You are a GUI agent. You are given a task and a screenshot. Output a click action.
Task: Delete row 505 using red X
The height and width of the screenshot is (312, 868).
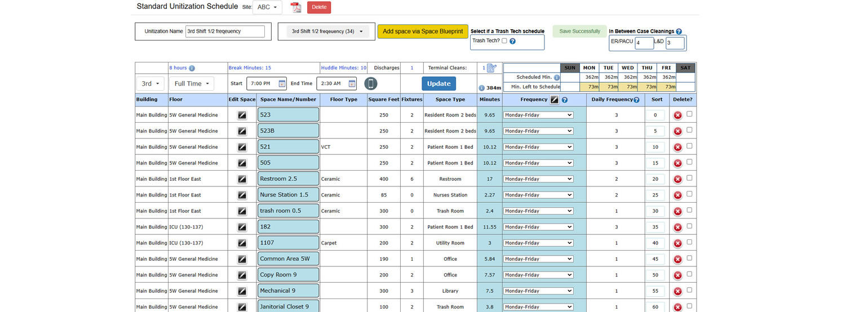(677, 163)
